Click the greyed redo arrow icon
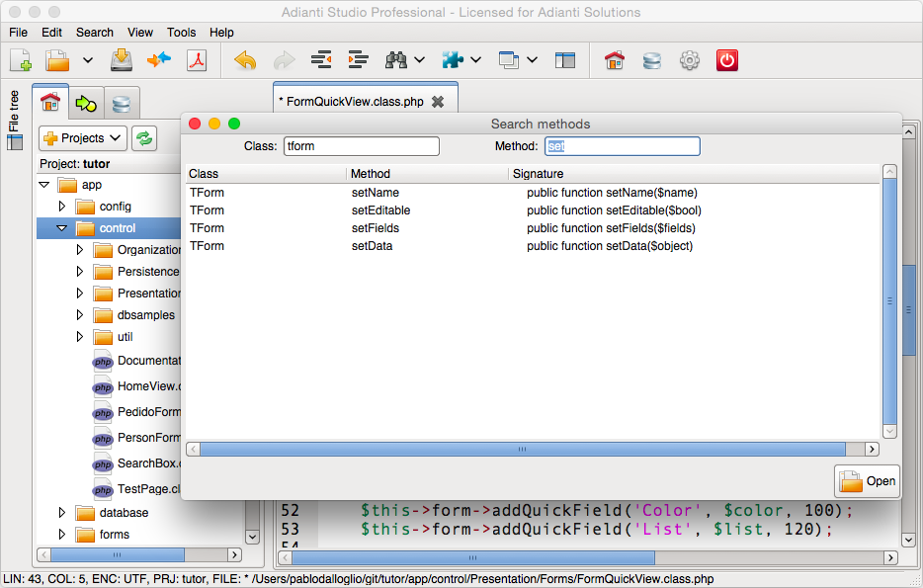 pos(284,60)
